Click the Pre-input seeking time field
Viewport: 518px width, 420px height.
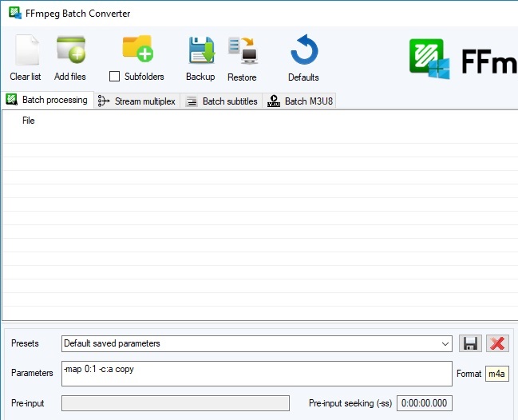pyautogui.click(x=424, y=403)
